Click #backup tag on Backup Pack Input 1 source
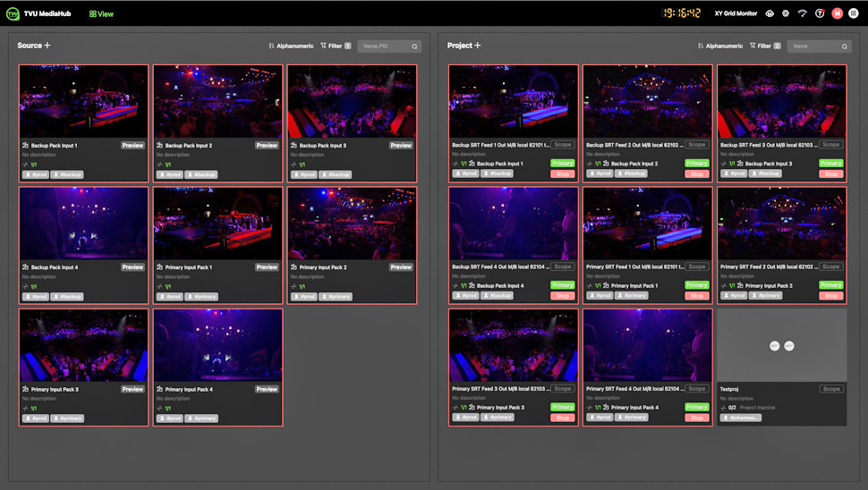 pyautogui.click(x=67, y=174)
